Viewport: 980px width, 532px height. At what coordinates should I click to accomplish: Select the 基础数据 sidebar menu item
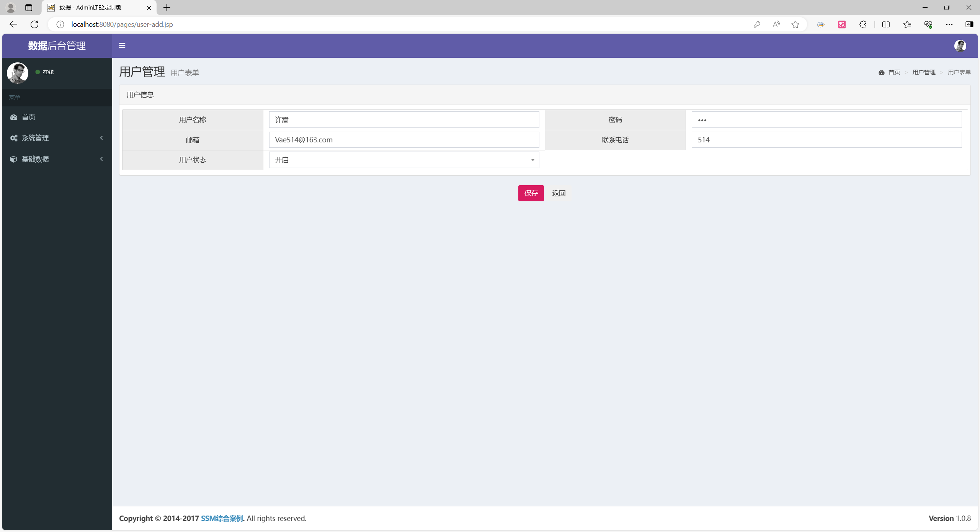point(57,159)
